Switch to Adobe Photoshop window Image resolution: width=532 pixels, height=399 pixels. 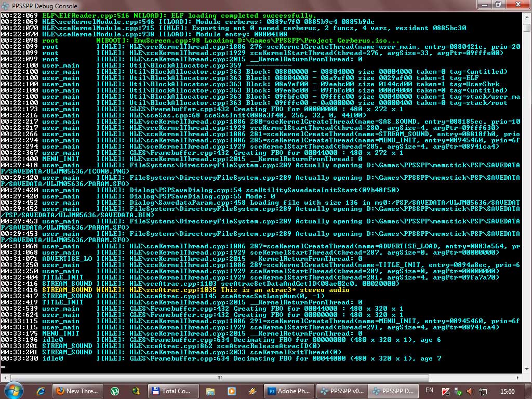[289, 391]
